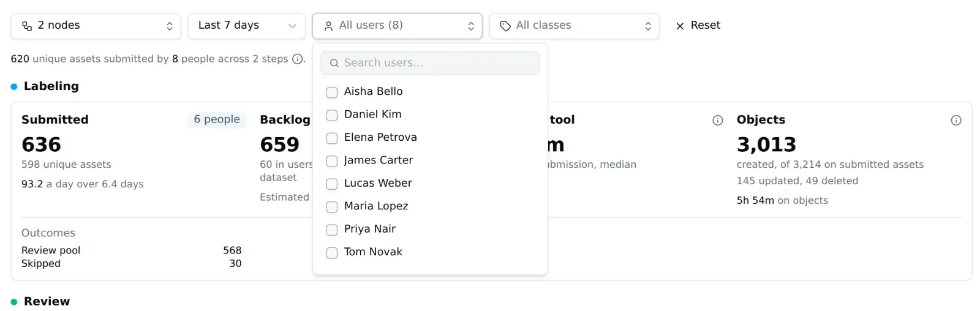Viewport: 980px width, 311px height.
Task: Click the up-down arrows in All classes
Action: pyautogui.click(x=648, y=26)
